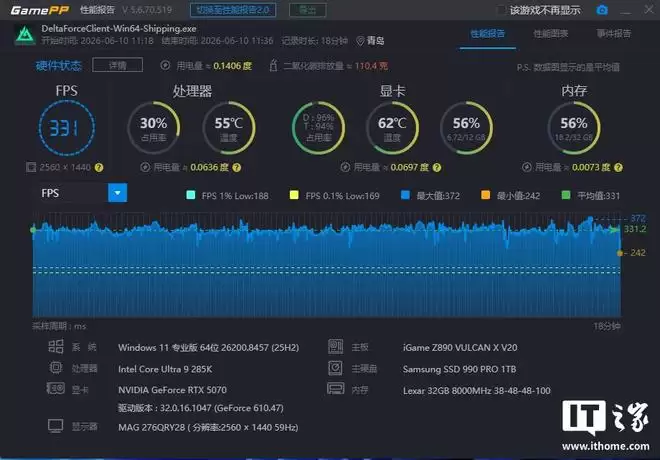The image size is (660, 460).
Task: Click the 硬件状态 heading
Action: pos(59,65)
